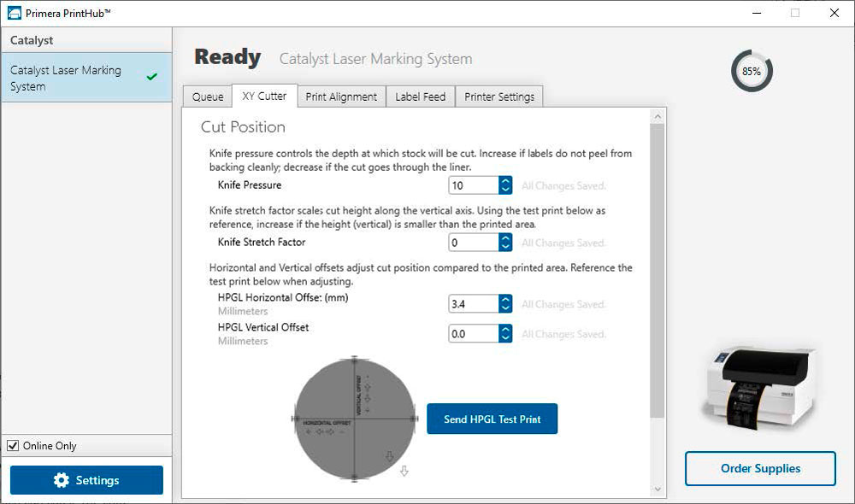The image size is (855, 504).
Task: Open Settings from the sidebar button
Action: 86,480
